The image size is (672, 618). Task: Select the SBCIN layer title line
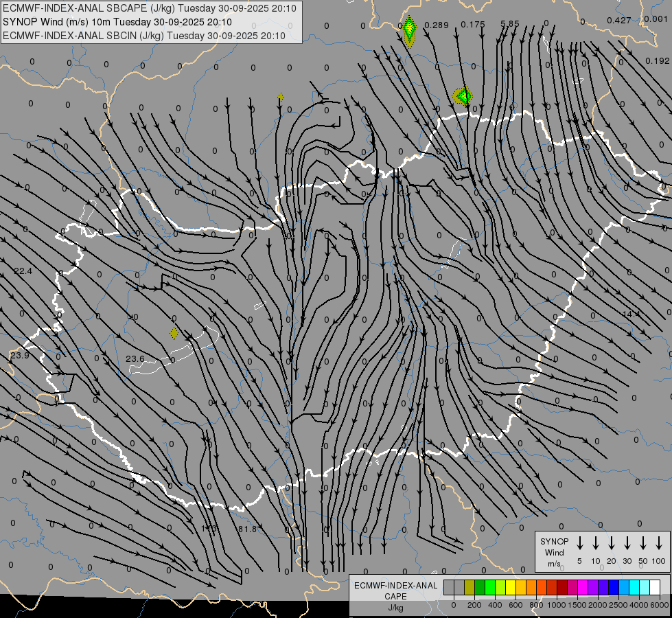pos(144,35)
